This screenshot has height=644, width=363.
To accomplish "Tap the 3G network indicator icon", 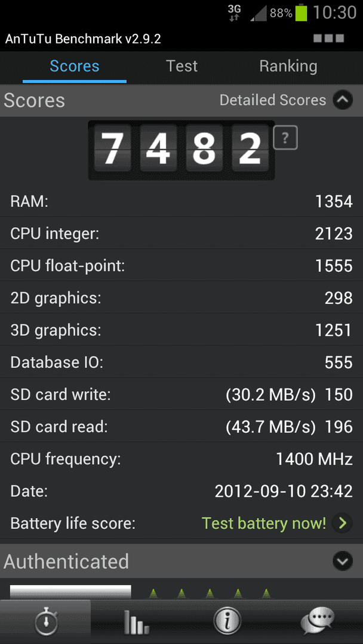I will coord(234,13).
